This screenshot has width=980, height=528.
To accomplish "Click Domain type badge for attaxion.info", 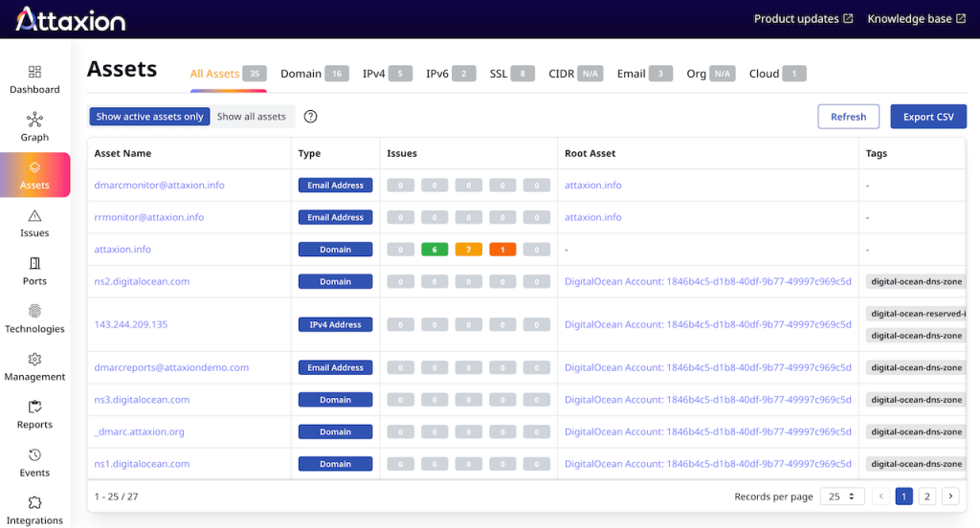I will [x=335, y=250].
